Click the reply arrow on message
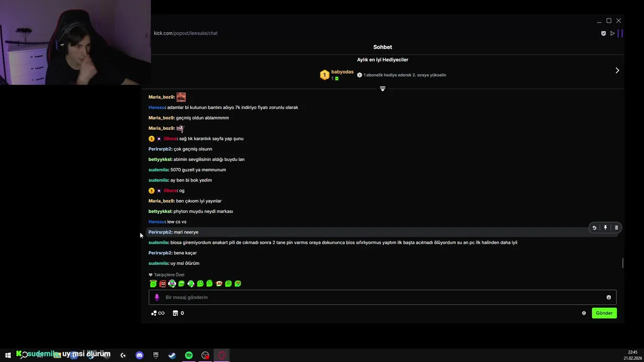 (594, 228)
